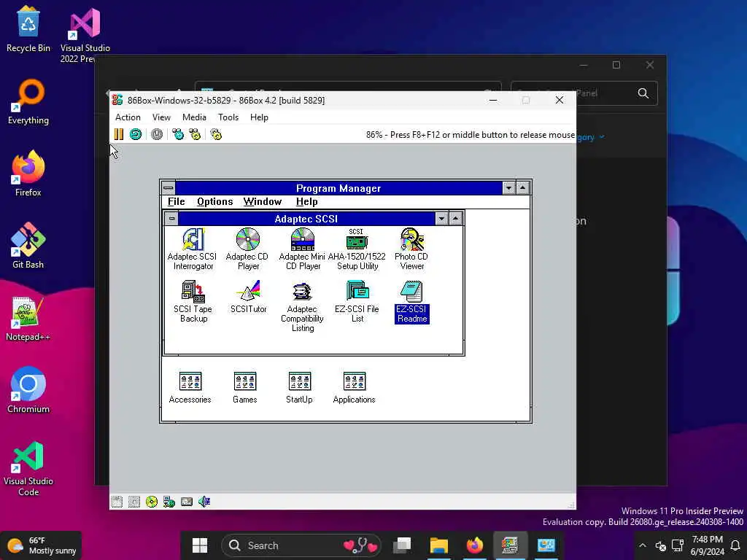Open the weather widget on taskbar

[42, 545]
